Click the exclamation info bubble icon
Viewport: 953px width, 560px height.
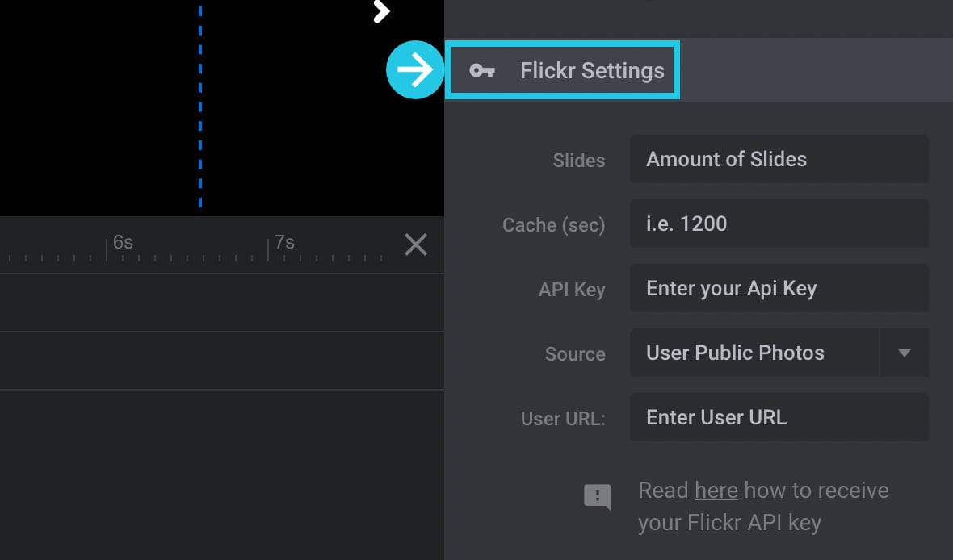pos(598,497)
